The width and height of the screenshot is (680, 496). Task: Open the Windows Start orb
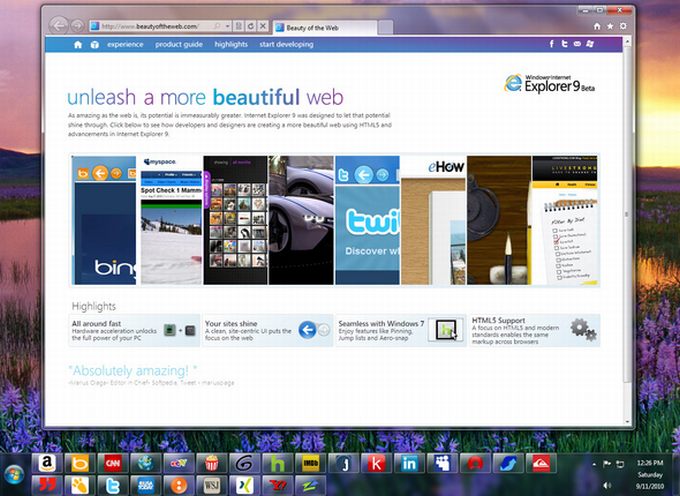pos(14,476)
